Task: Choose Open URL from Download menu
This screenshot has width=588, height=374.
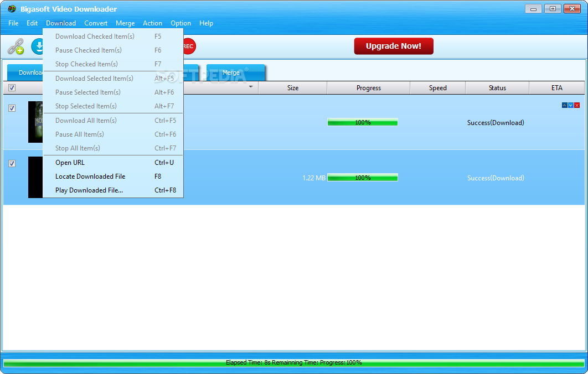Action: (114, 163)
